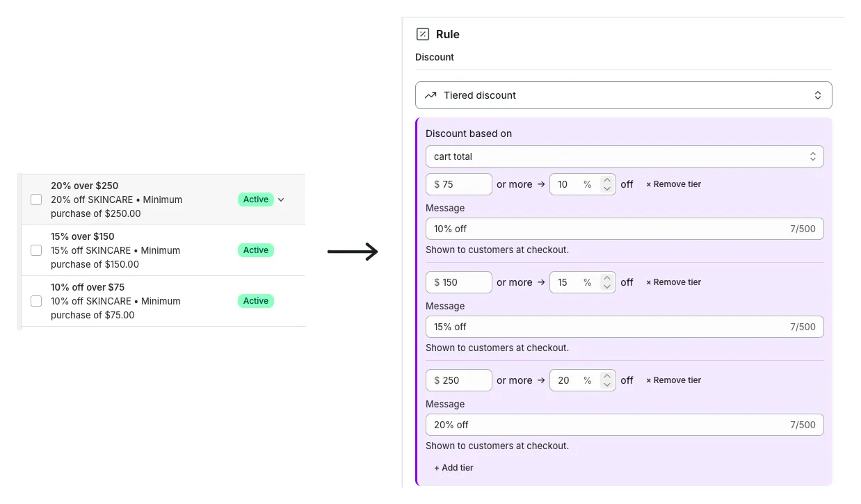Decrease the 15 % discount with the down arrow
This screenshot has width=861, height=504.
pyautogui.click(x=607, y=287)
